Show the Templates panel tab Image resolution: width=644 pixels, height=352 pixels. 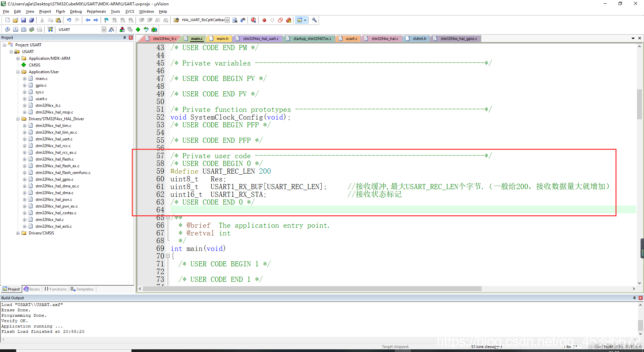(82, 289)
